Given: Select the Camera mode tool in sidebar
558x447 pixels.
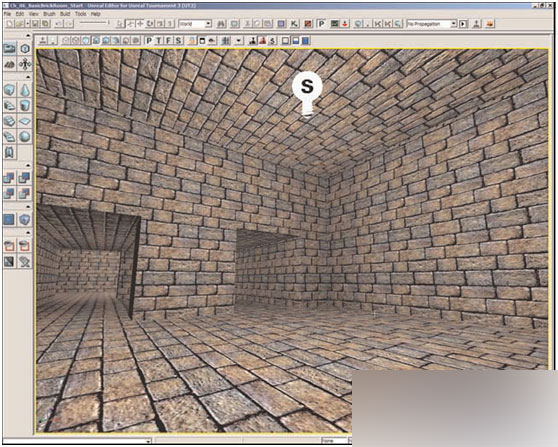Looking at the screenshot, I should (x=10, y=49).
